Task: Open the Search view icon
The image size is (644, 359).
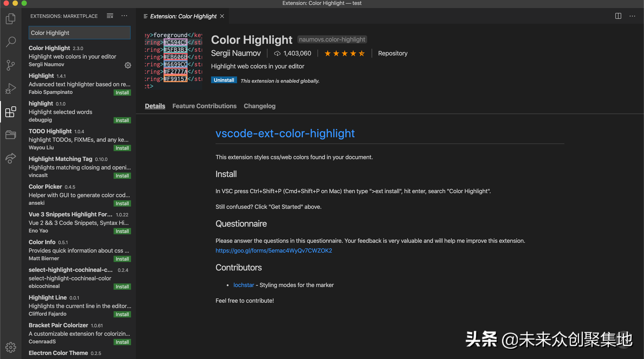Action: click(11, 42)
